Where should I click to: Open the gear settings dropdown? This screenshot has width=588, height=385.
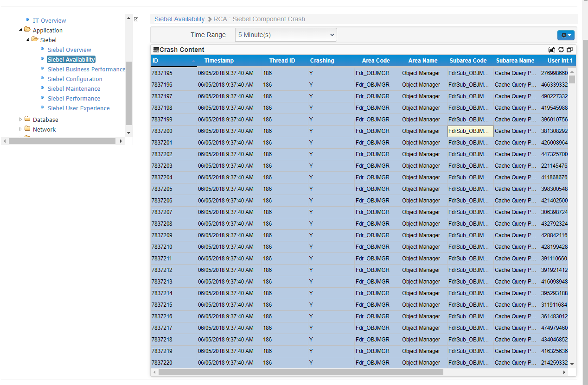566,35
